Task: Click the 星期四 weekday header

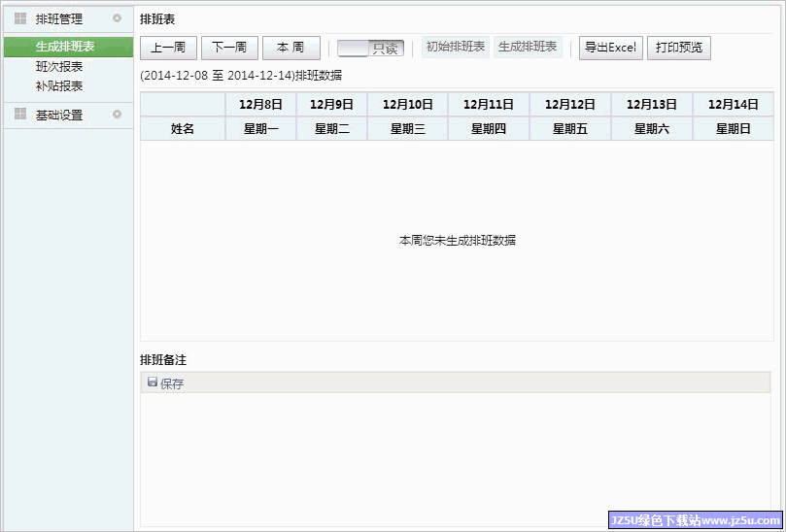Action: (x=489, y=129)
